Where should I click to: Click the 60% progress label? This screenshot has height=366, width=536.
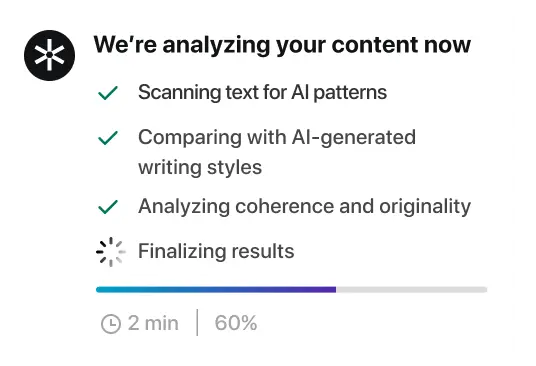coord(236,323)
